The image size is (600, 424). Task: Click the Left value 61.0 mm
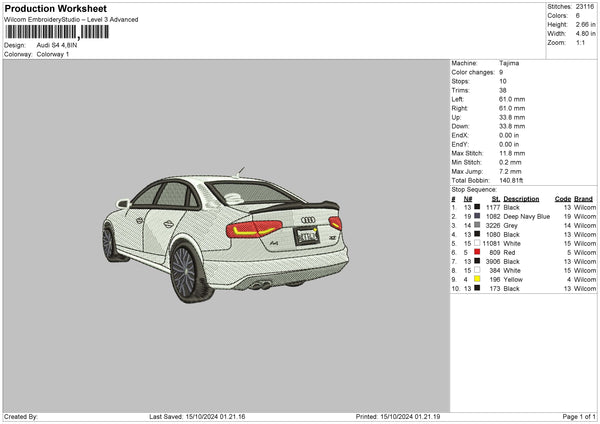tap(512, 99)
